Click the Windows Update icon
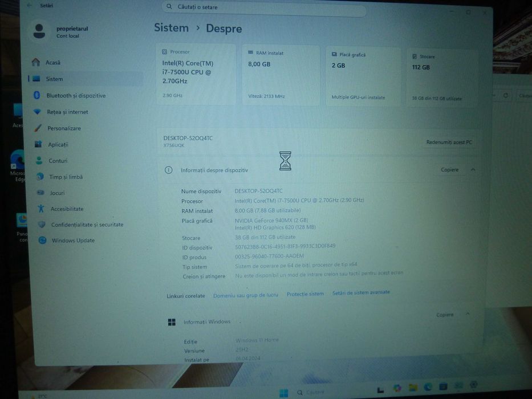The height and width of the screenshot is (399, 532). point(42,240)
